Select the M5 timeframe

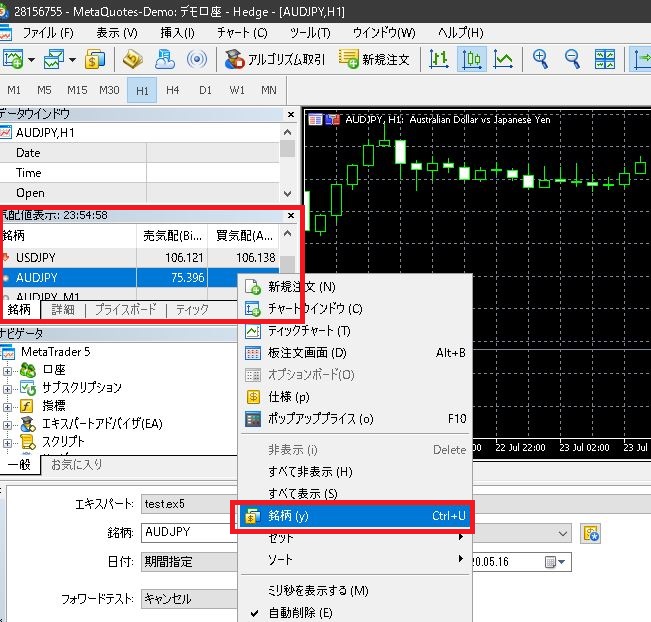(44, 90)
